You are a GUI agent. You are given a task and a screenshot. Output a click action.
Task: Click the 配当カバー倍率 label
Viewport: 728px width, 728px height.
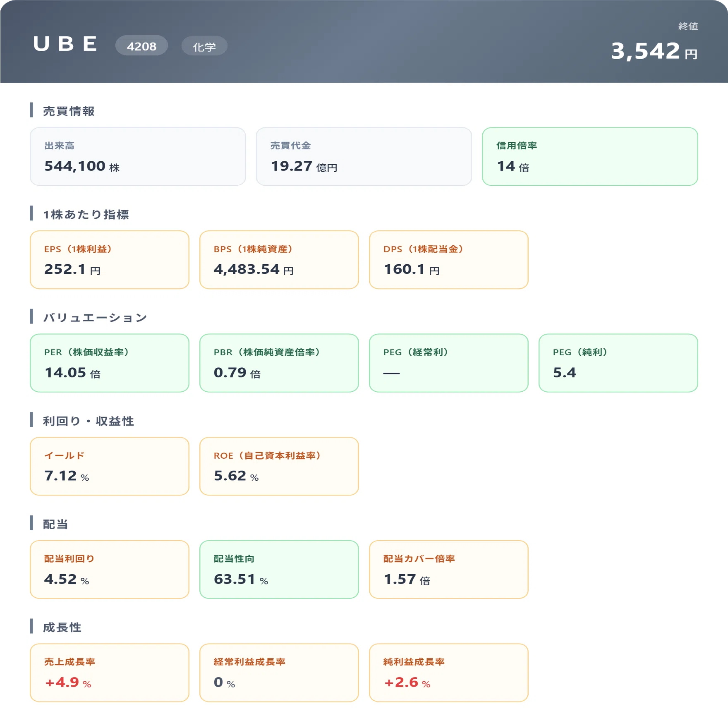pos(419,559)
